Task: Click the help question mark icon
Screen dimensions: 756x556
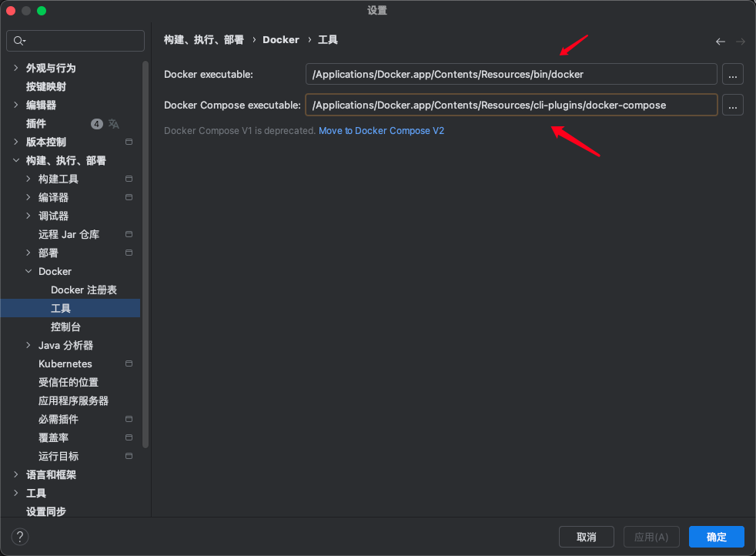Action: (20, 536)
